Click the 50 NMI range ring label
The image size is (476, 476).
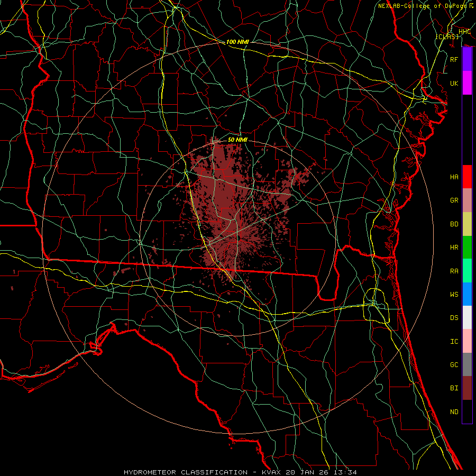point(237,140)
